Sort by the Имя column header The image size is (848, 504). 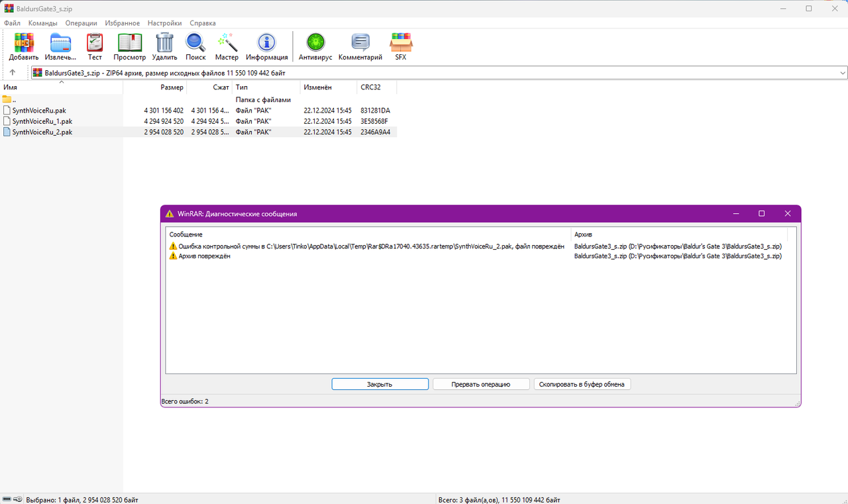(x=62, y=87)
